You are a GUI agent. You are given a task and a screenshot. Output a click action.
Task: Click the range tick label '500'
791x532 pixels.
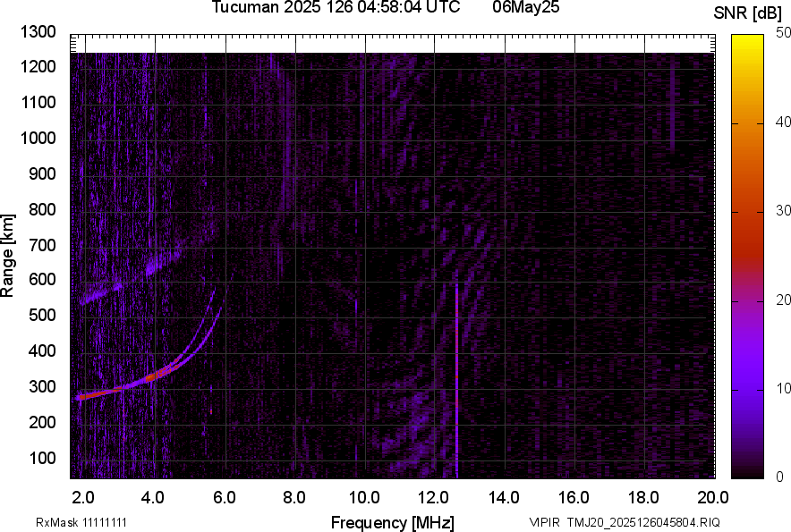[42, 315]
